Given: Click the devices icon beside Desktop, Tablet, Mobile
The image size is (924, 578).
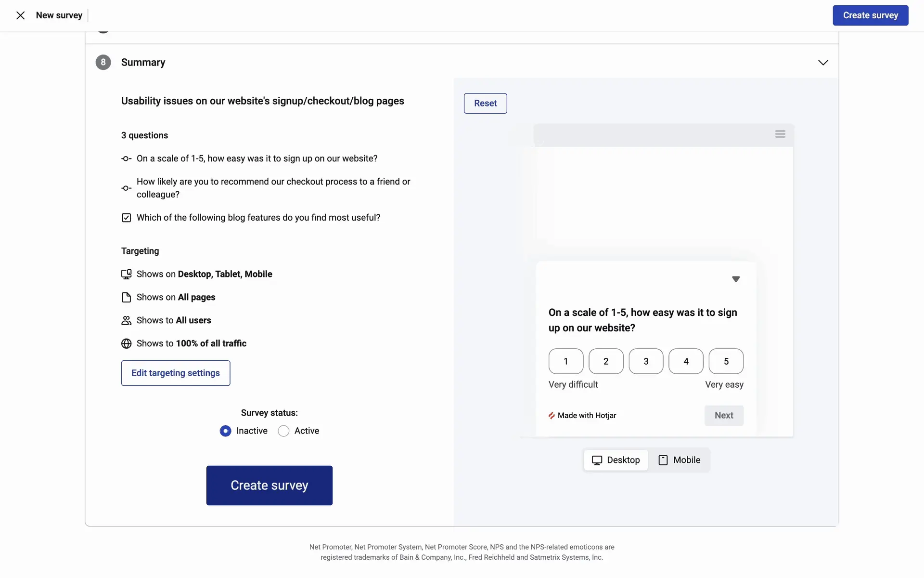Looking at the screenshot, I should click(x=126, y=274).
